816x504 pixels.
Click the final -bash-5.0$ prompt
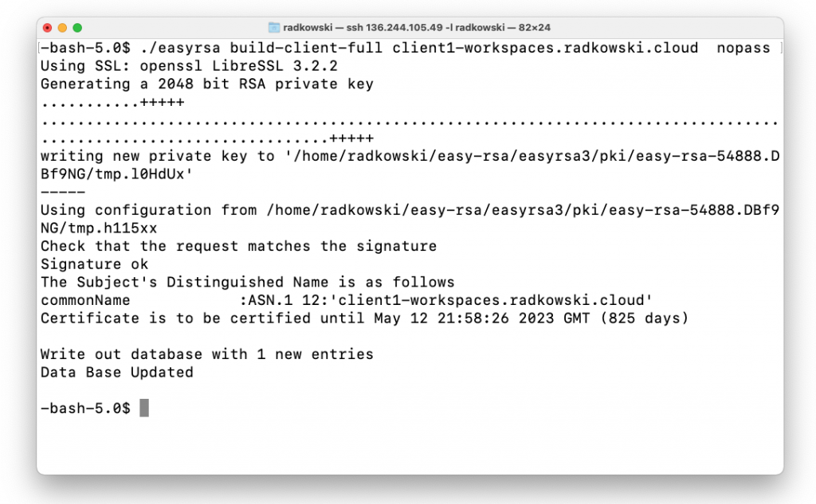click(x=85, y=408)
